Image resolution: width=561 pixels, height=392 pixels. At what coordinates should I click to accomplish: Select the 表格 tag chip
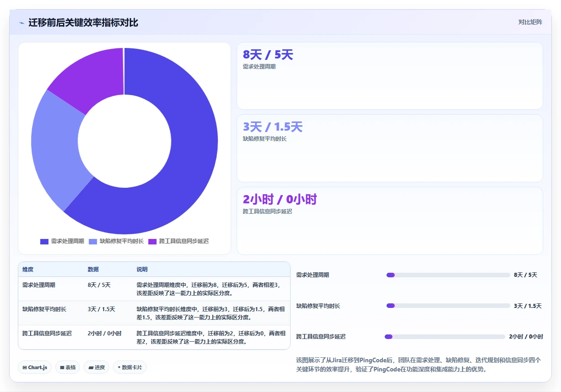(x=68, y=367)
